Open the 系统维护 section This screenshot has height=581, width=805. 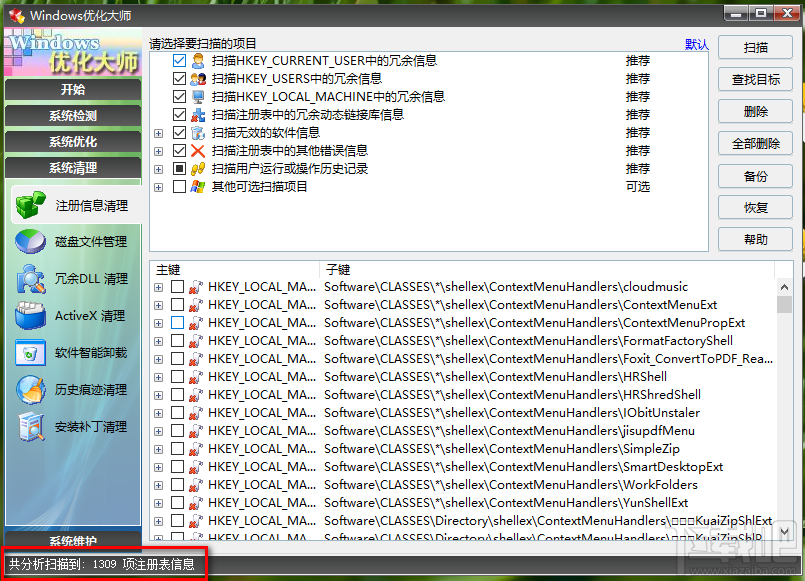72,541
